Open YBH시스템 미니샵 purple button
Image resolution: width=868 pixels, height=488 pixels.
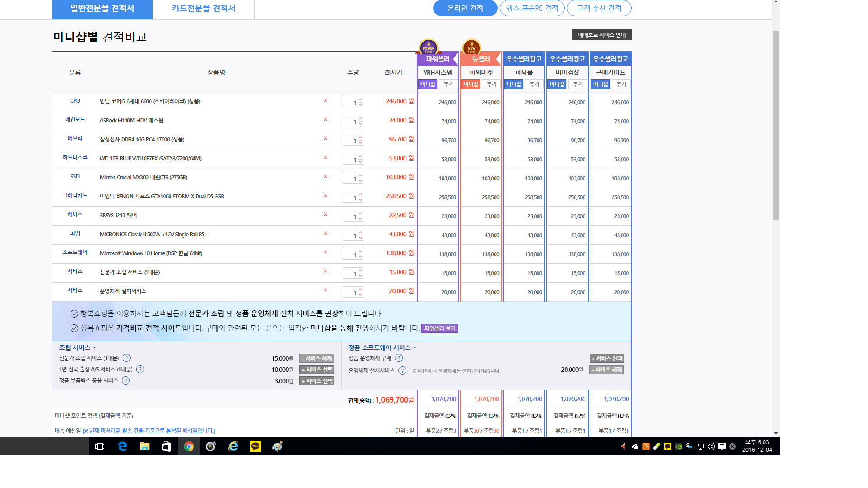pyautogui.click(x=428, y=84)
